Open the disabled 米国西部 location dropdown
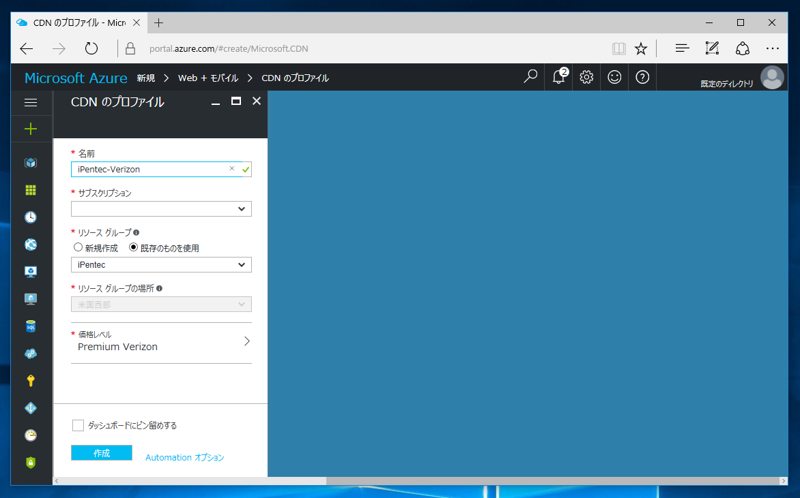This screenshot has width=800, height=498. point(161,304)
